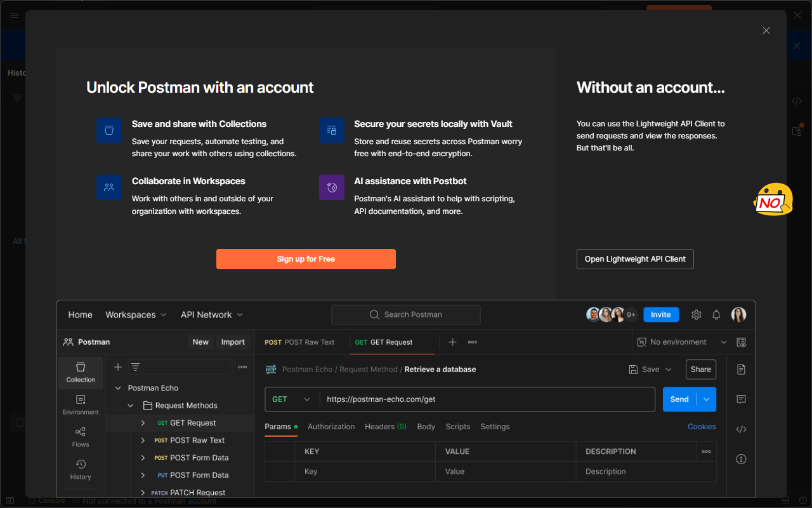The width and height of the screenshot is (812, 508).
Task: Select Home in the preview navigation
Action: pos(81,314)
